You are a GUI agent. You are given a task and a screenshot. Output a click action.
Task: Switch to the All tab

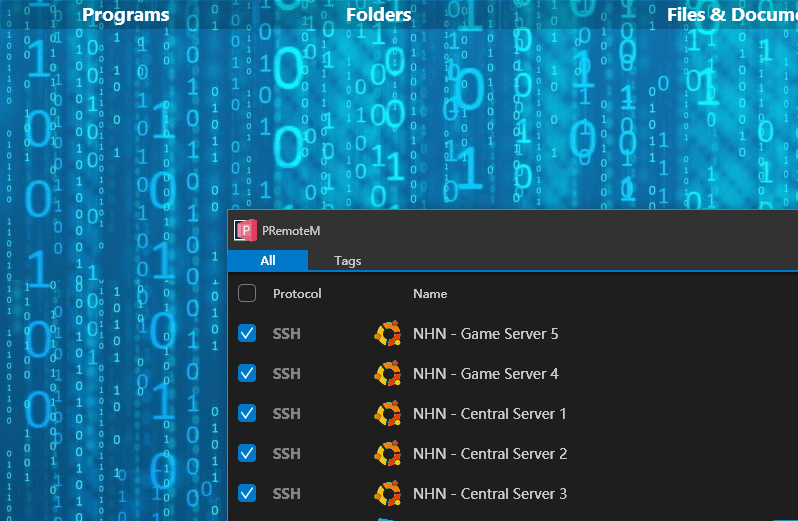(268, 260)
